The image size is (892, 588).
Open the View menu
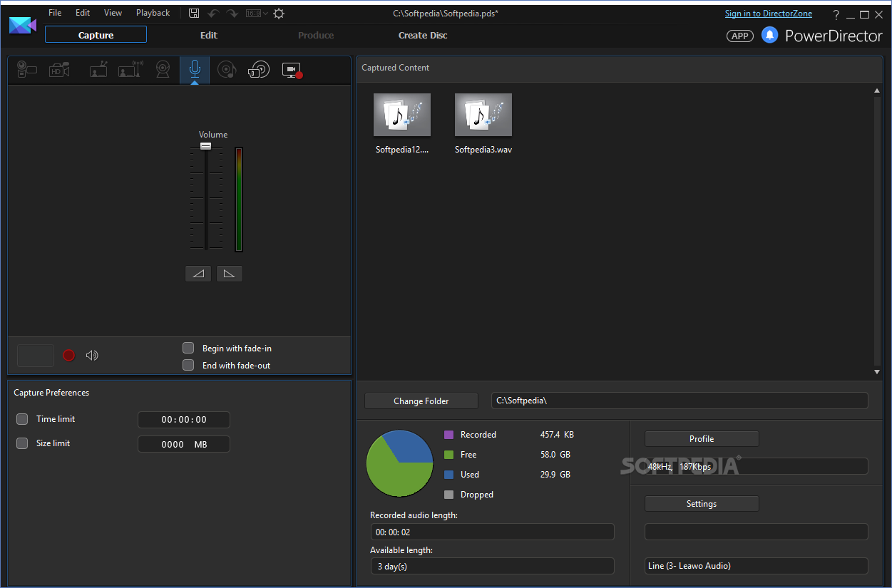tap(113, 13)
